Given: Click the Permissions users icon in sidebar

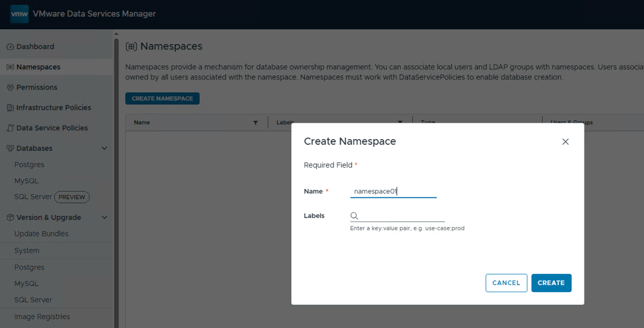Looking at the screenshot, I should pyautogui.click(x=10, y=87).
